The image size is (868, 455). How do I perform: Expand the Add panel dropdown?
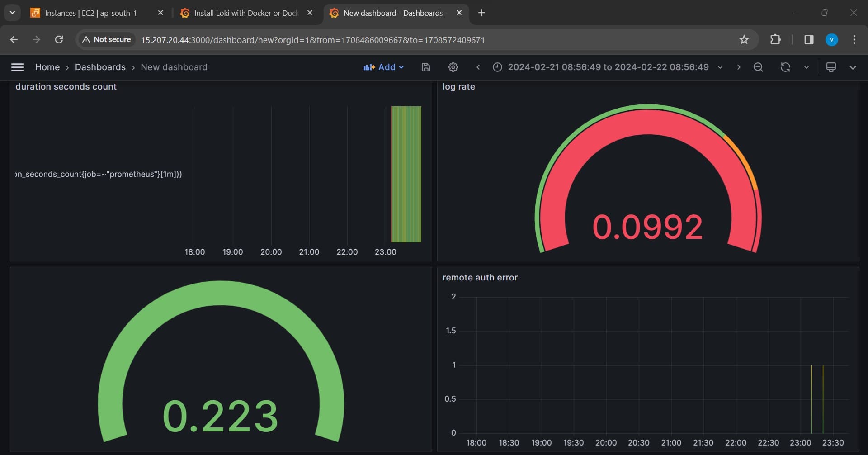383,67
